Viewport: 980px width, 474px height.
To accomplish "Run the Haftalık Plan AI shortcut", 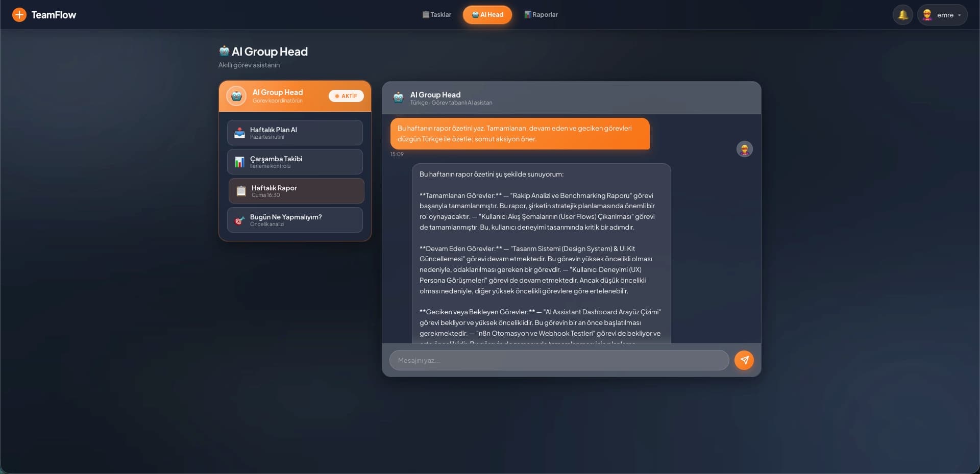I will click(x=295, y=133).
